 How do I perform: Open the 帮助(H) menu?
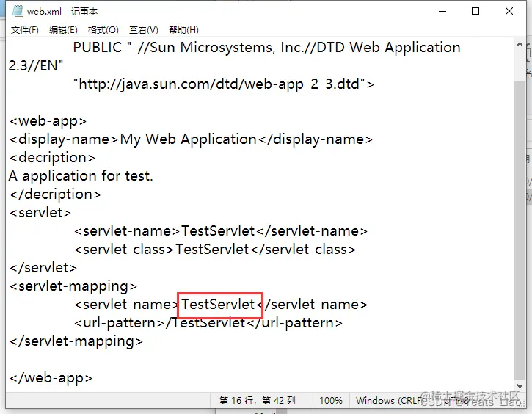coord(183,30)
